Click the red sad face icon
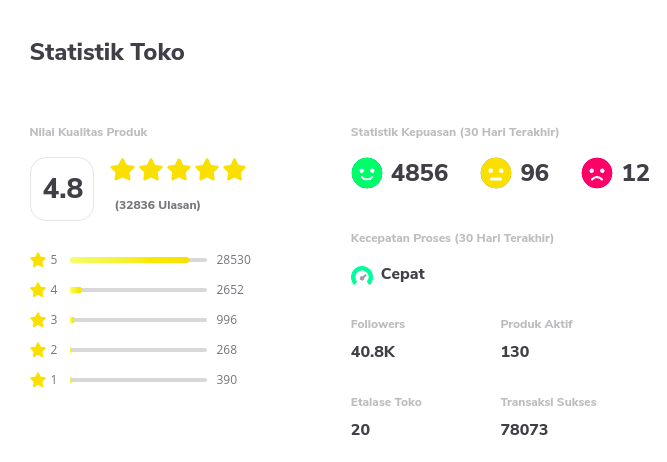 (597, 173)
